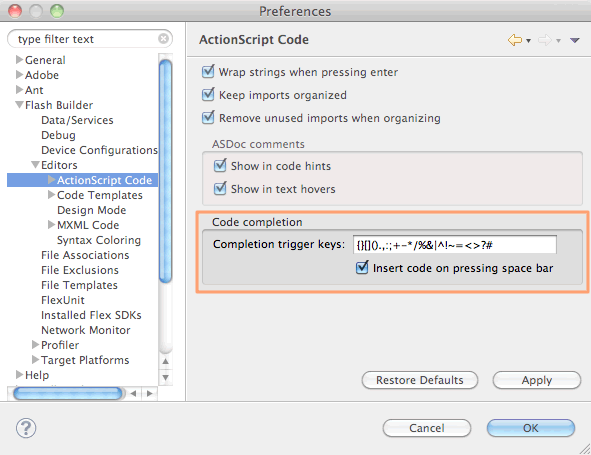Expand the ActionScript Code tree node

coord(52,180)
